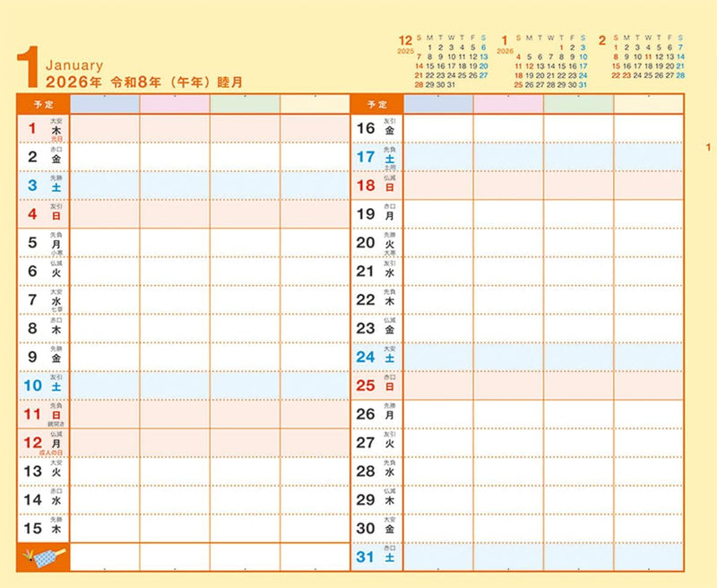Select the day 22 木 date label

click(x=376, y=299)
